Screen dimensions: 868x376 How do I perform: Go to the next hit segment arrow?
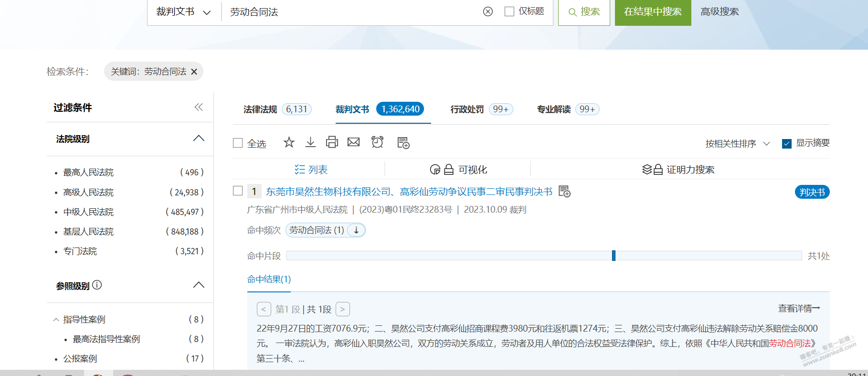pyautogui.click(x=342, y=309)
